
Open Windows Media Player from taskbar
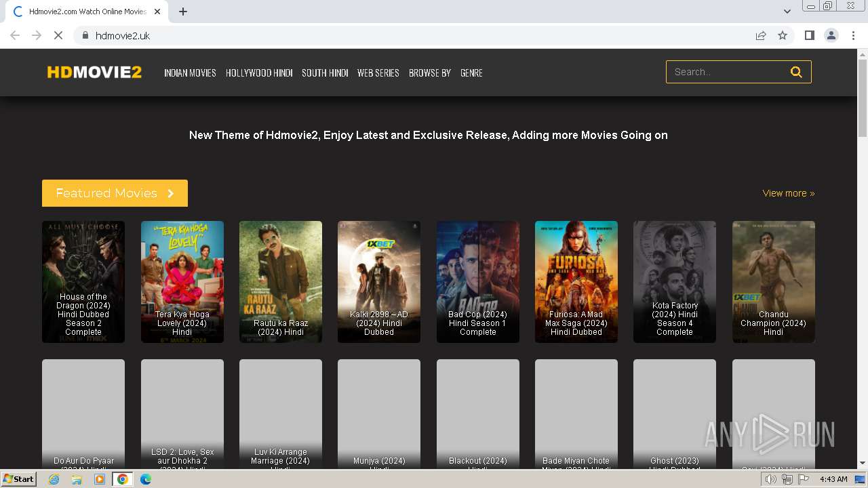[100, 479]
